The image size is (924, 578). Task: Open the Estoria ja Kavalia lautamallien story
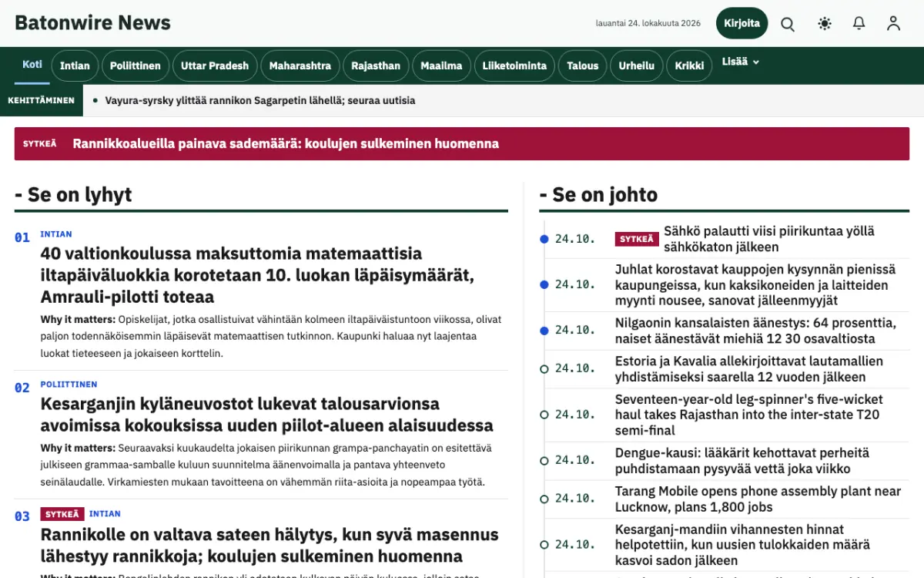pos(749,368)
